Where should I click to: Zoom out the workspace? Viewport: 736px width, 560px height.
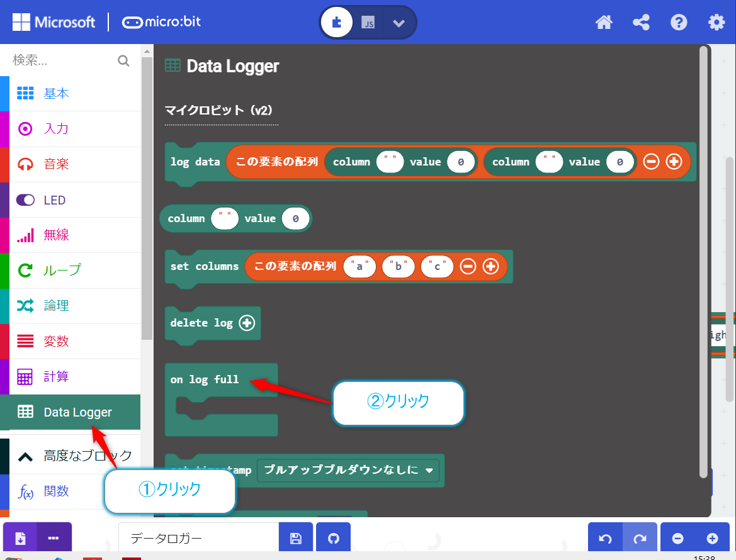pos(678,538)
